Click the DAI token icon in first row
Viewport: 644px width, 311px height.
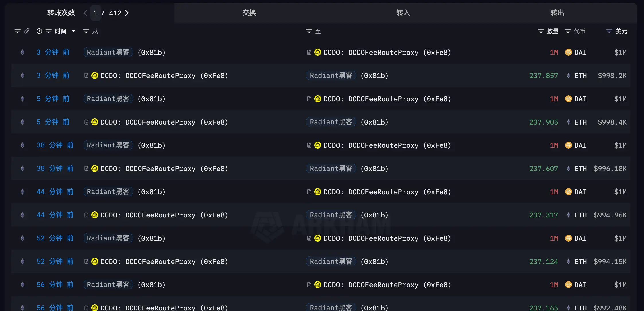[568, 52]
